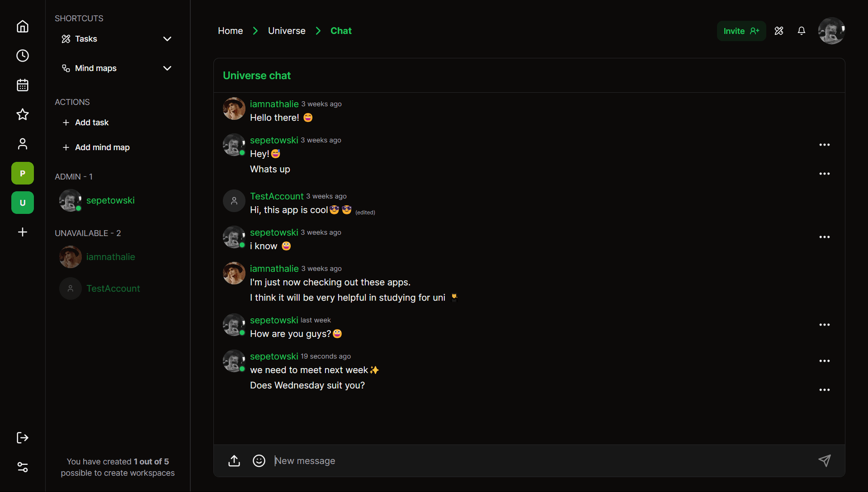
Task: Open the recent activity clock icon
Action: pos(23,56)
